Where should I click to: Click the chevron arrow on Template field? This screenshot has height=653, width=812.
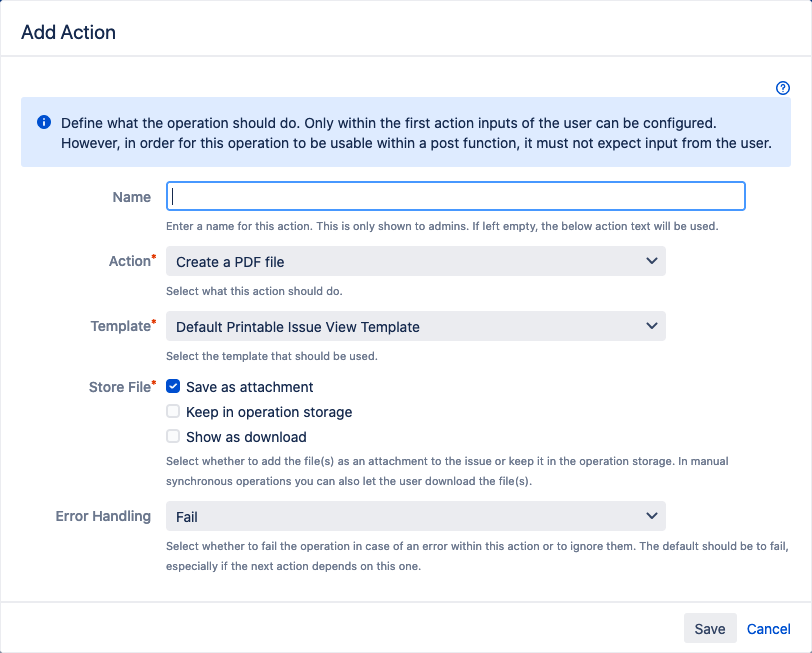651,326
